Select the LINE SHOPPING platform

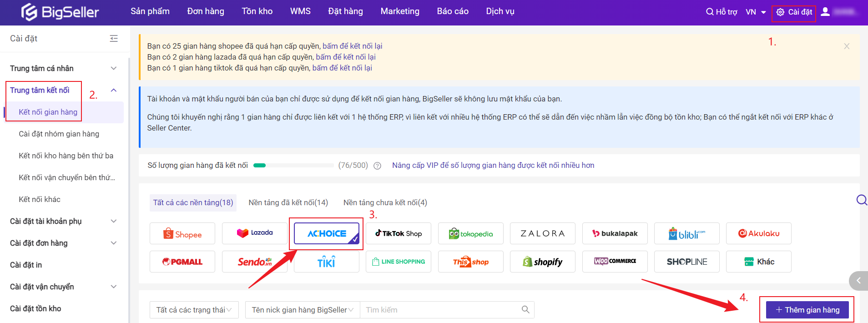pyautogui.click(x=399, y=262)
